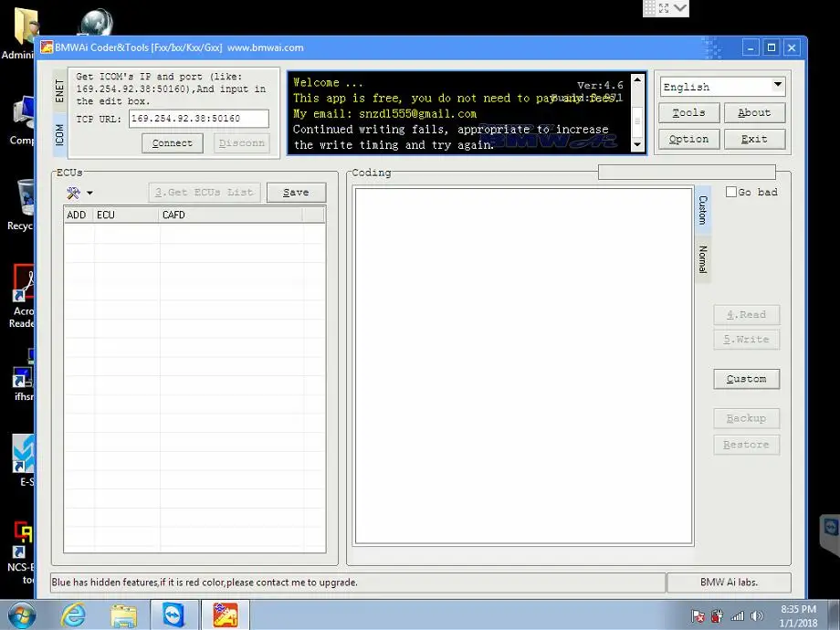Viewport: 840px width, 630px height.
Task: Click the ADD column header
Action: pyautogui.click(x=79, y=215)
